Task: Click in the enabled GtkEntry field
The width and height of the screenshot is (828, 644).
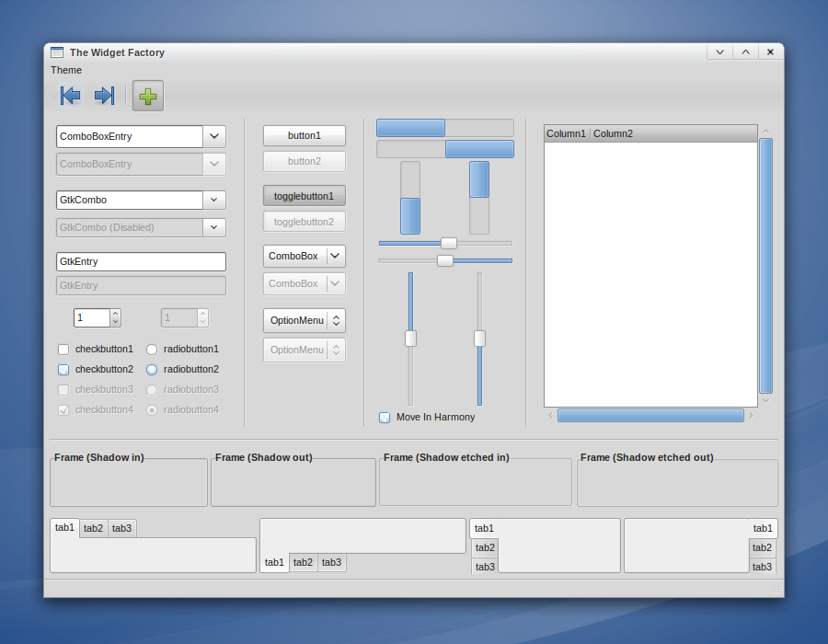Action: [x=141, y=261]
